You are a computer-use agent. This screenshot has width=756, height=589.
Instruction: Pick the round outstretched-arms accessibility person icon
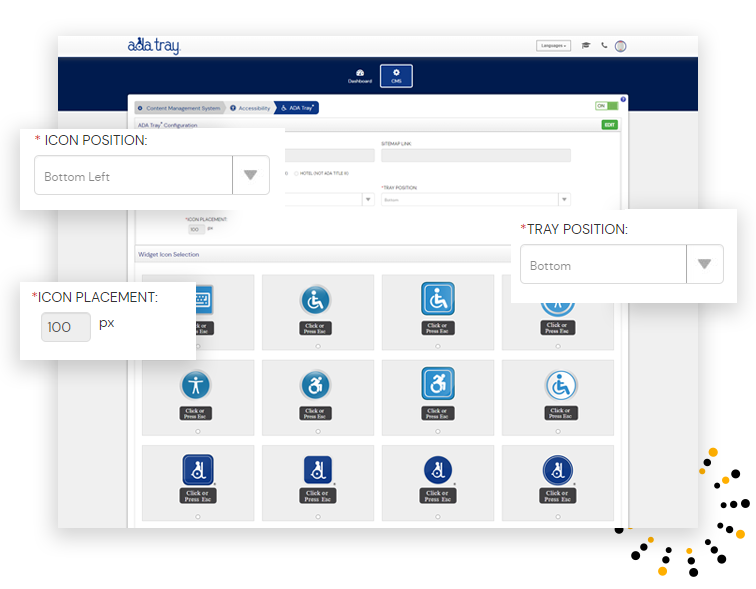pyautogui.click(x=196, y=385)
